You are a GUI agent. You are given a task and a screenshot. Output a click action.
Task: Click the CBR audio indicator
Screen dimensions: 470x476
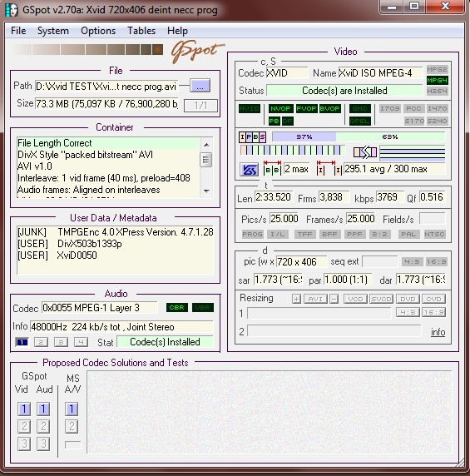click(177, 308)
